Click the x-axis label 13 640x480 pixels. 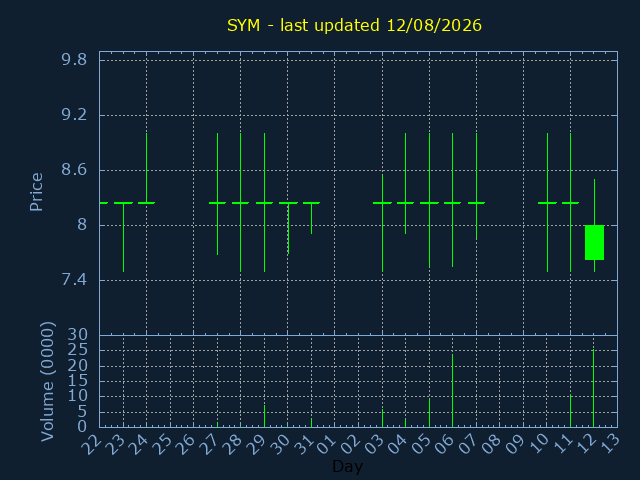tap(610, 444)
